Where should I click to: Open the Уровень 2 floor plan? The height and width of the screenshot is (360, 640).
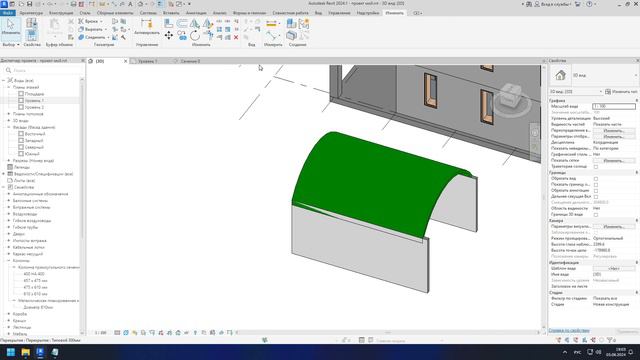pos(34,107)
